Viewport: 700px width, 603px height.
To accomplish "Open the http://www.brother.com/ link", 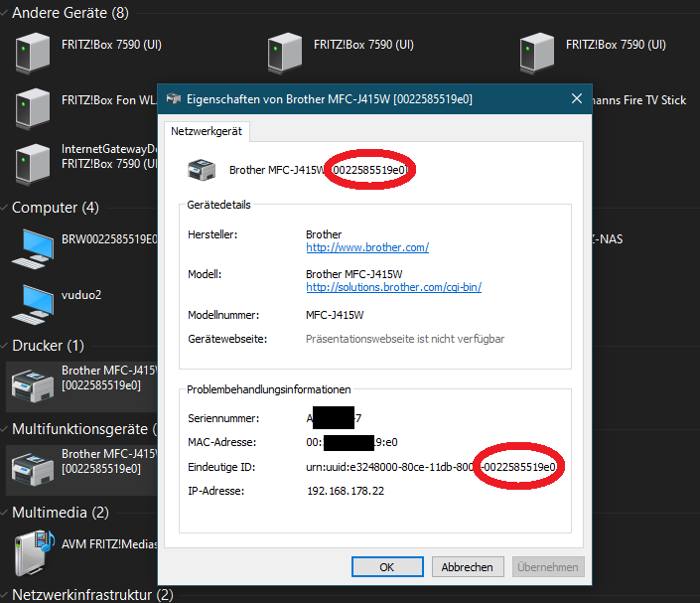I will (367, 247).
